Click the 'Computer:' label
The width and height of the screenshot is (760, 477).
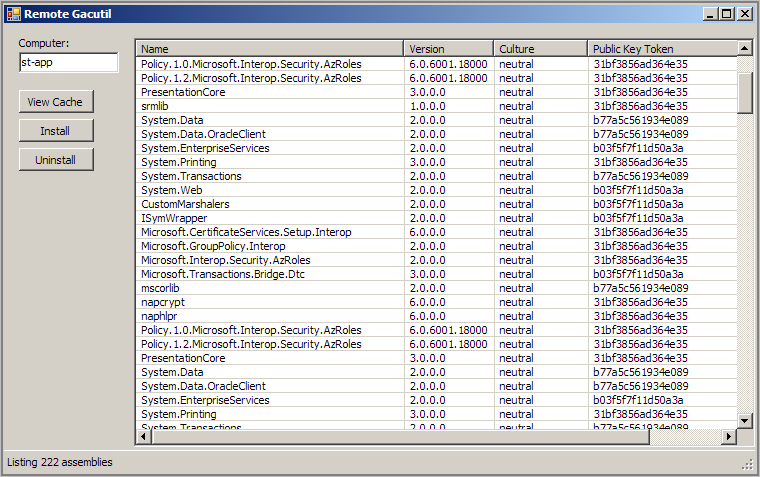44,43
